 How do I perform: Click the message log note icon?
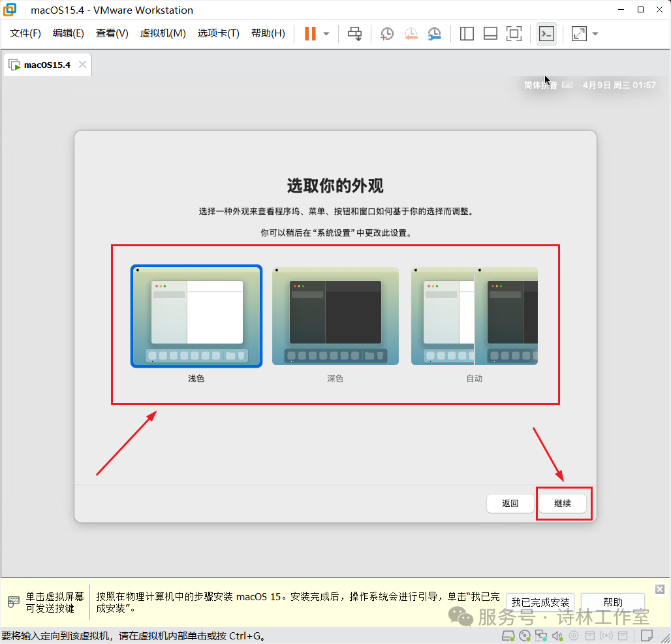(647, 636)
